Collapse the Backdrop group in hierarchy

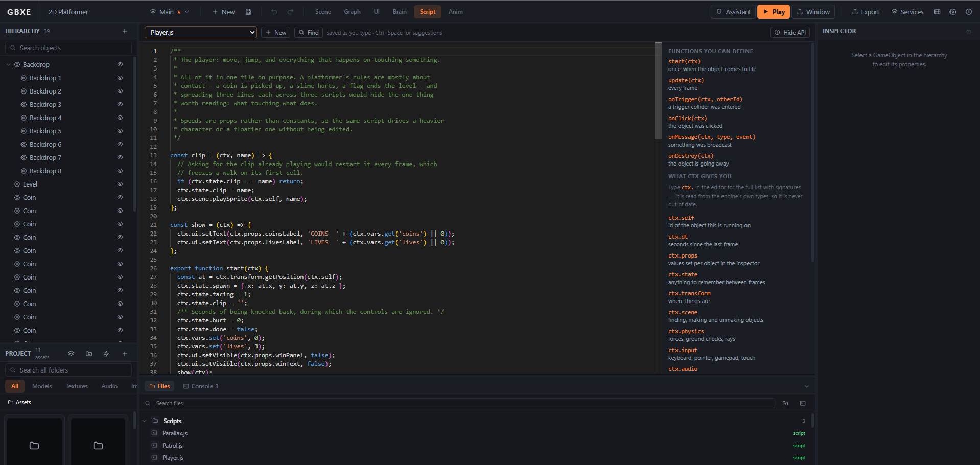click(x=9, y=65)
